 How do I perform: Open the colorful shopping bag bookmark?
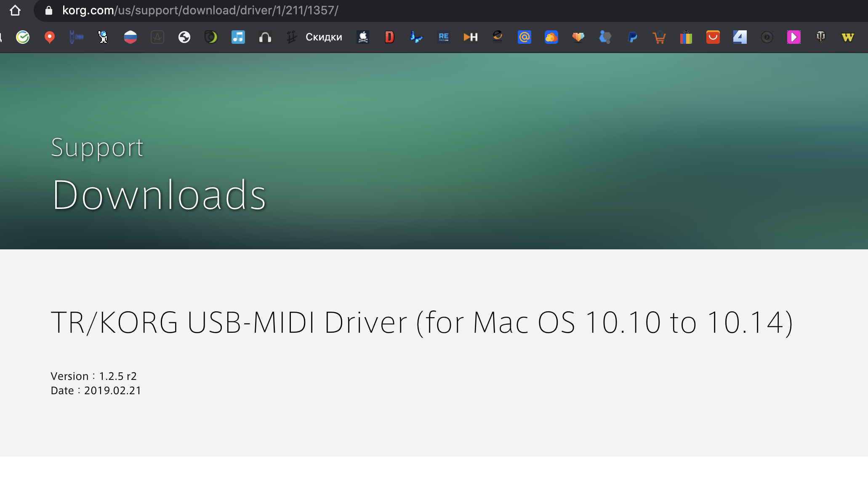[x=686, y=37]
